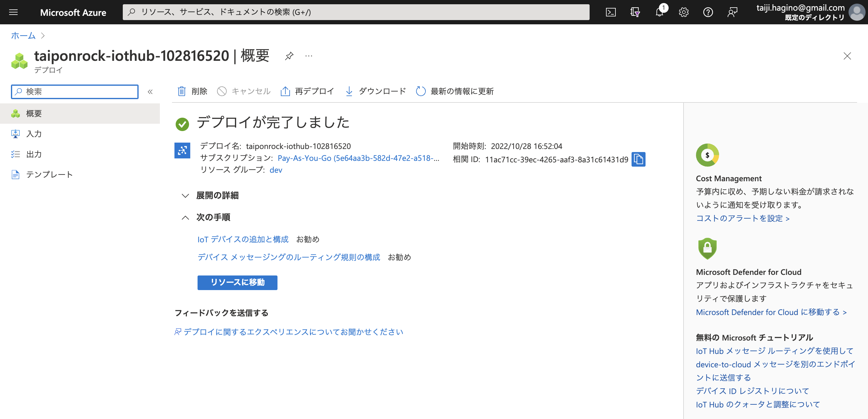Open the dev resource group link
The image size is (868, 419).
click(x=276, y=170)
